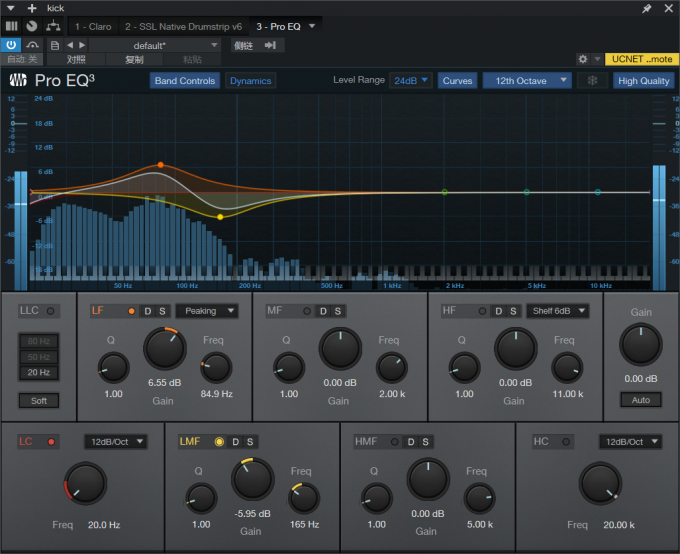The image size is (680, 554).
Task: Toggle the Curves display button
Action: (457, 81)
